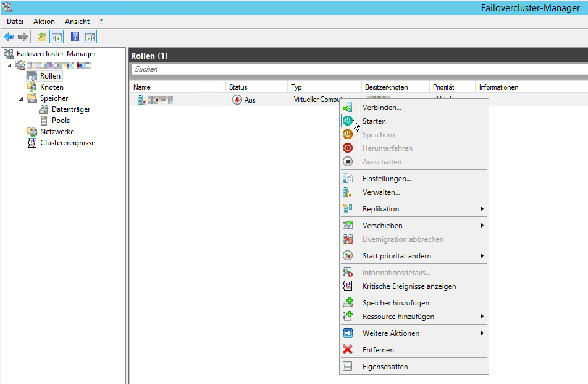Click the Verbinden connect icon
The width and height of the screenshot is (588, 384).
[348, 108]
